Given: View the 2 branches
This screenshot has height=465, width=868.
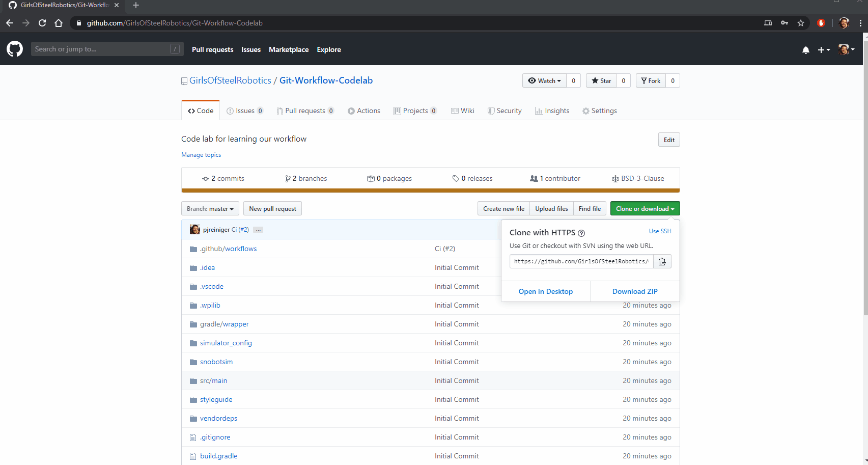Looking at the screenshot, I should click(306, 178).
